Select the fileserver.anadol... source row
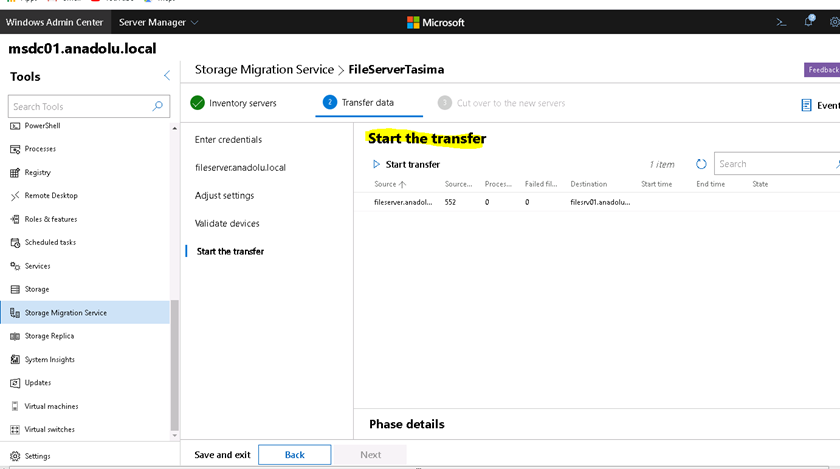The image size is (840, 469). click(x=597, y=202)
